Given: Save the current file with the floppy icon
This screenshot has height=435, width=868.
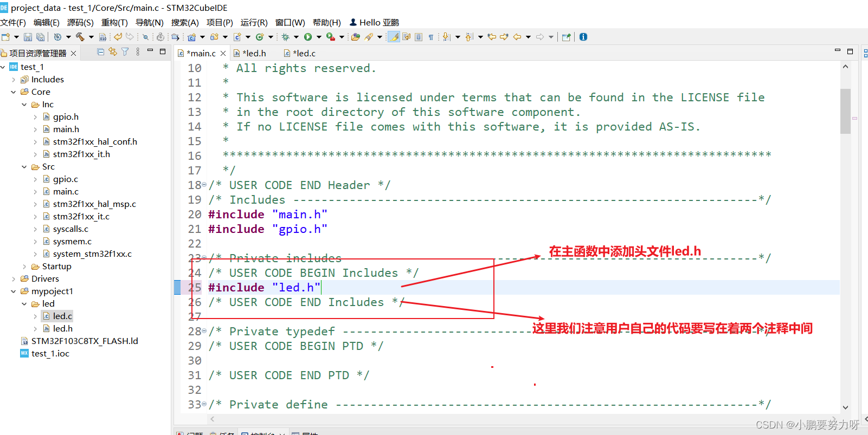Looking at the screenshot, I should pos(28,37).
